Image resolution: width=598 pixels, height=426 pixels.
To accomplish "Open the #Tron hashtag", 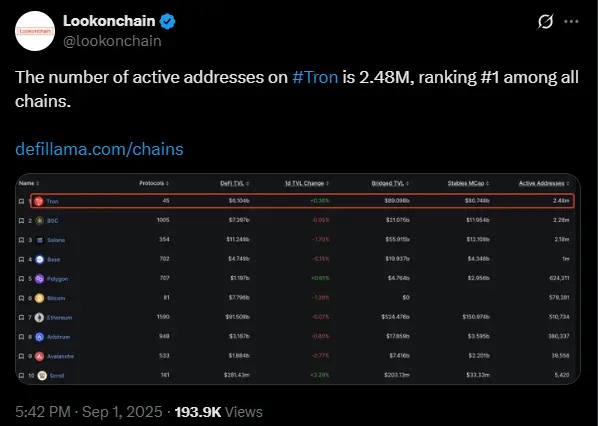I will pyautogui.click(x=315, y=77).
